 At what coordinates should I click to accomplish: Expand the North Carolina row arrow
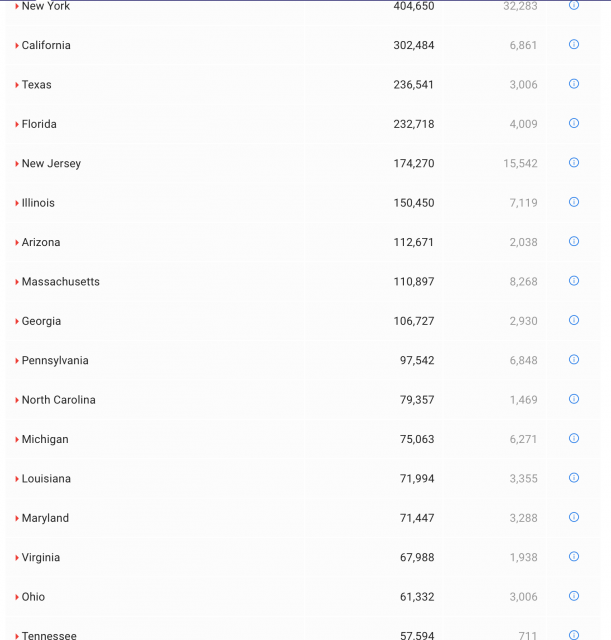(17, 400)
